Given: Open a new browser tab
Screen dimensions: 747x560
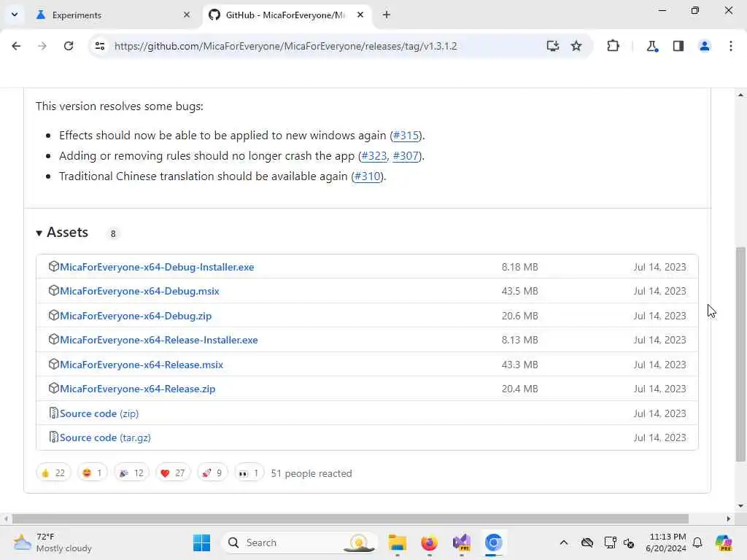Looking at the screenshot, I should point(387,15).
